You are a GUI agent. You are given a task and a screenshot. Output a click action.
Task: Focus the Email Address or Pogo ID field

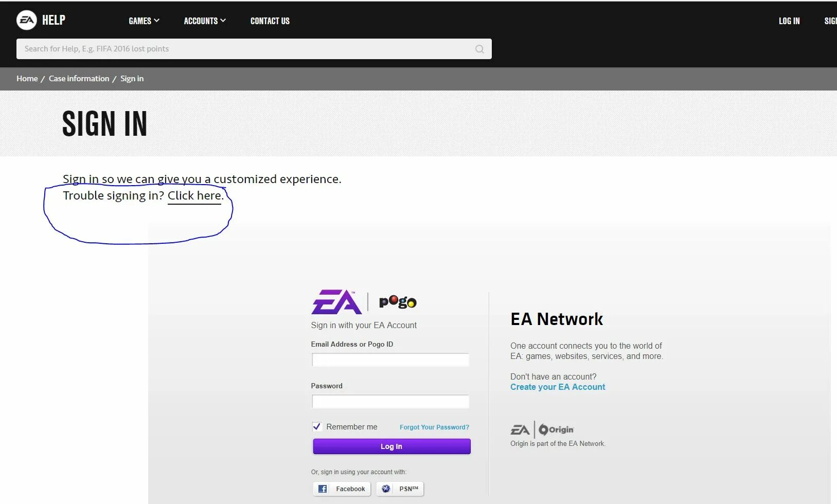click(390, 359)
